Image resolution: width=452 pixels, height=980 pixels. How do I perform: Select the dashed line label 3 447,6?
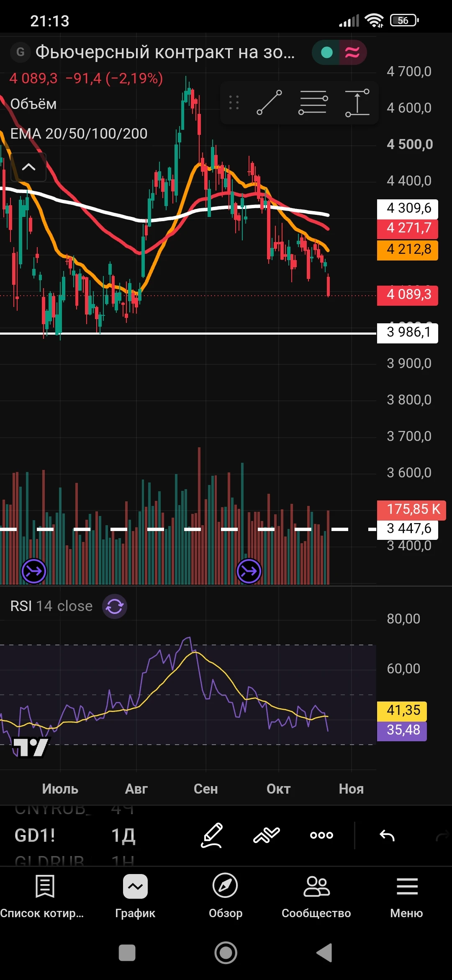tap(408, 529)
